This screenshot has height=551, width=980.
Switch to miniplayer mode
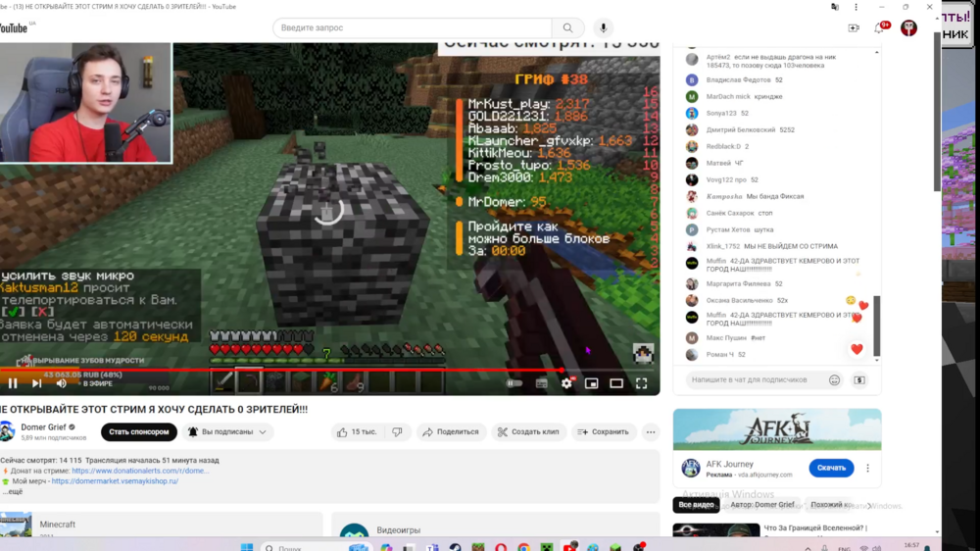pyautogui.click(x=591, y=383)
